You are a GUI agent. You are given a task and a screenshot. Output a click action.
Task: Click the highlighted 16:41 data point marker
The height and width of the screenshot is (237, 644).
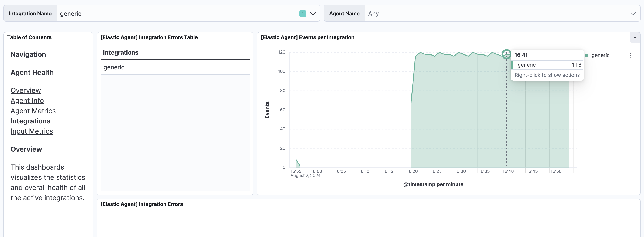tap(506, 54)
